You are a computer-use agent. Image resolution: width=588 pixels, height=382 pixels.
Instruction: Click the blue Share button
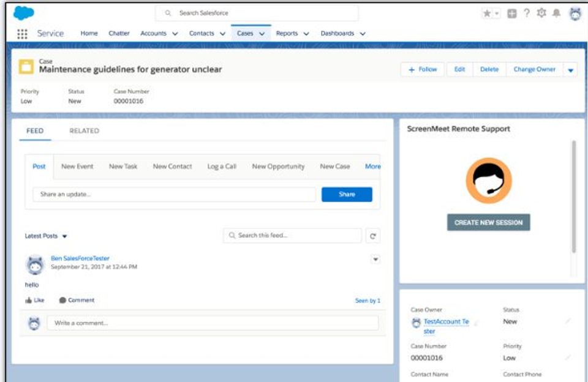click(347, 194)
